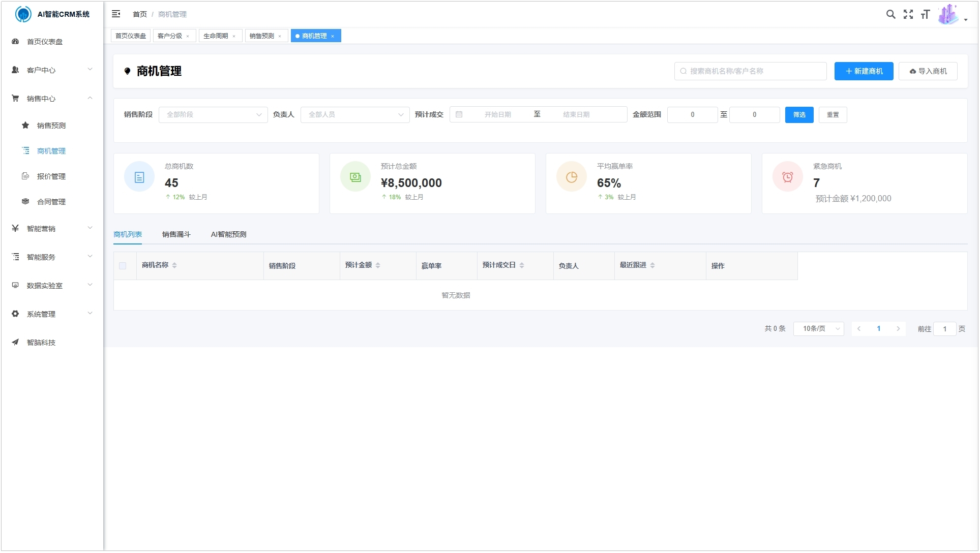Switch to the 销售漏斗 tab

(176, 234)
